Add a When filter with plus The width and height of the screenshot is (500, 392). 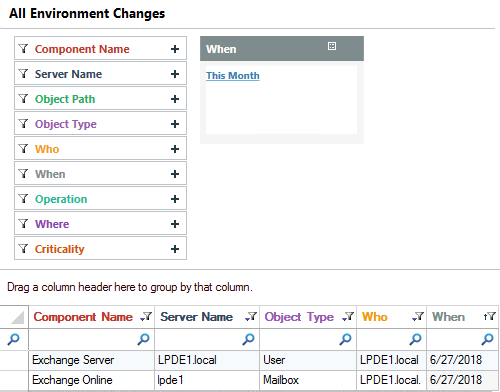pyautogui.click(x=175, y=174)
